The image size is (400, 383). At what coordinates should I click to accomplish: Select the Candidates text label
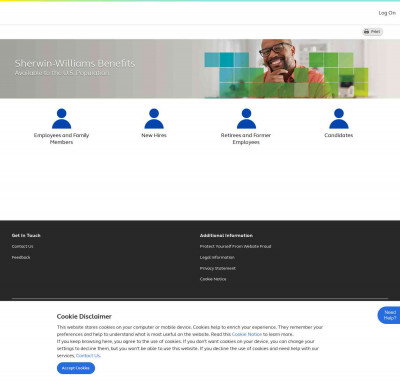coord(339,135)
